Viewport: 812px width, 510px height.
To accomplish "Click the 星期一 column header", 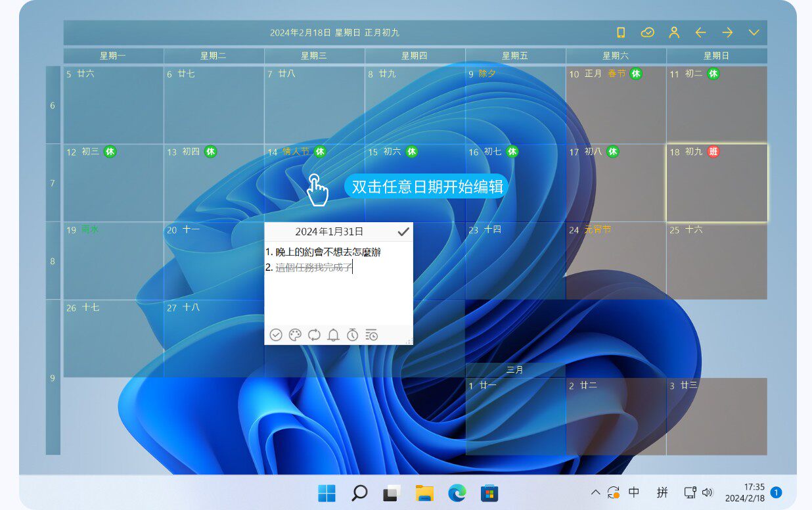I will (x=114, y=56).
